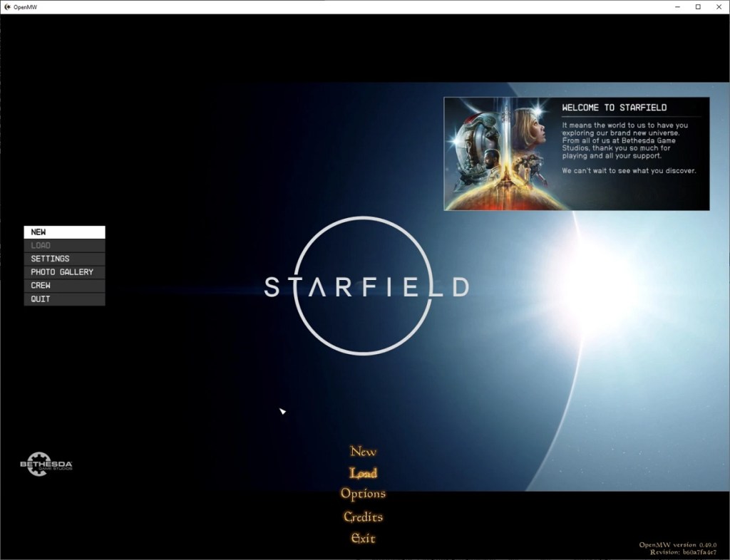The image size is (730, 560).
Task: Click the OpenMW icon in the title bar
Action: [x=8, y=6]
